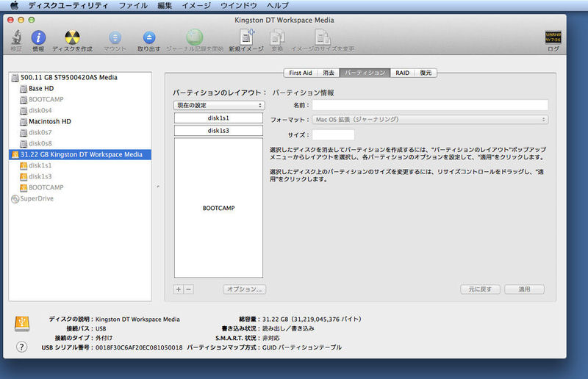Click the Mount (マウント) toolbar icon
The image size is (588, 379).
[x=115, y=37]
